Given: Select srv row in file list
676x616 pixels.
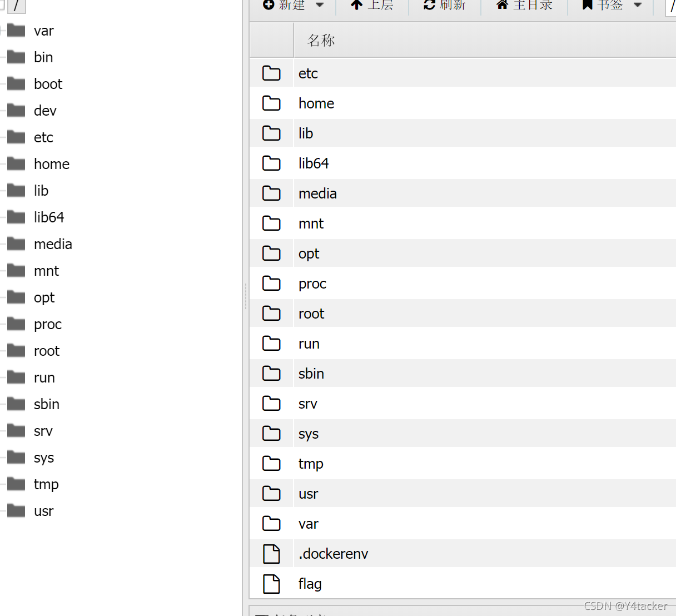Looking at the screenshot, I should pos(463,403).
